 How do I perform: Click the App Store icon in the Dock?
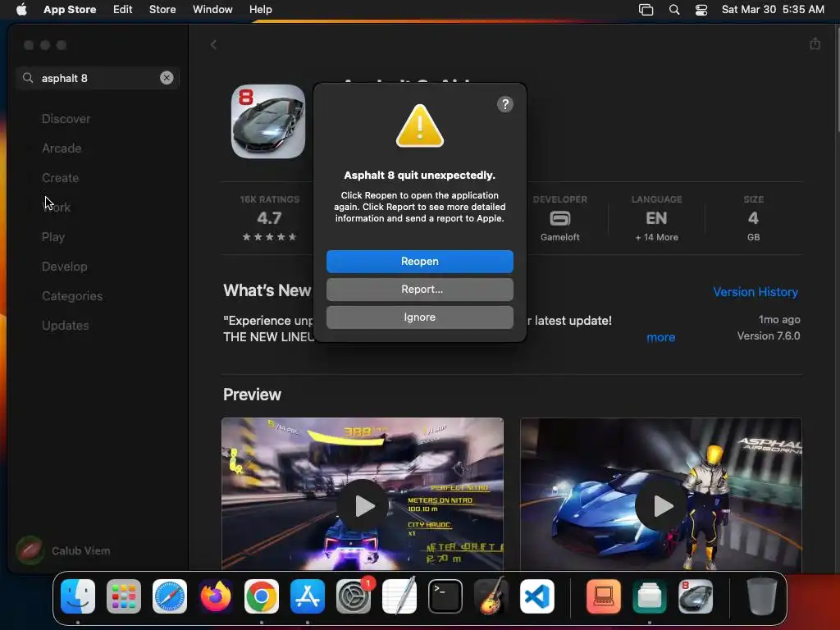pos(308,596)
